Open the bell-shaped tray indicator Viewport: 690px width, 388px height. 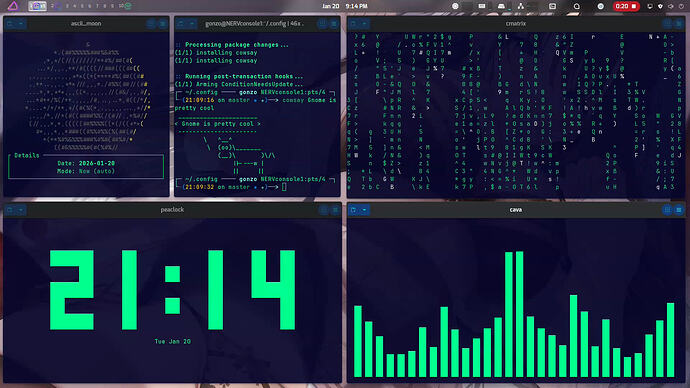tap(576, 6)
